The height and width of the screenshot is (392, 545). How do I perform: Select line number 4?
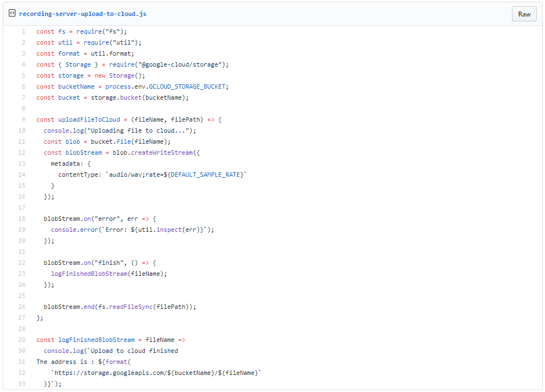[24, 64]
